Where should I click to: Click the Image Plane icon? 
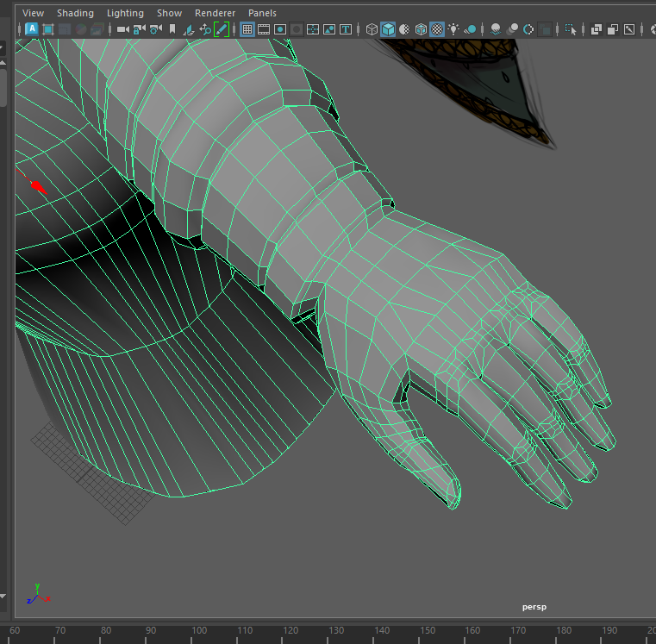189,29
